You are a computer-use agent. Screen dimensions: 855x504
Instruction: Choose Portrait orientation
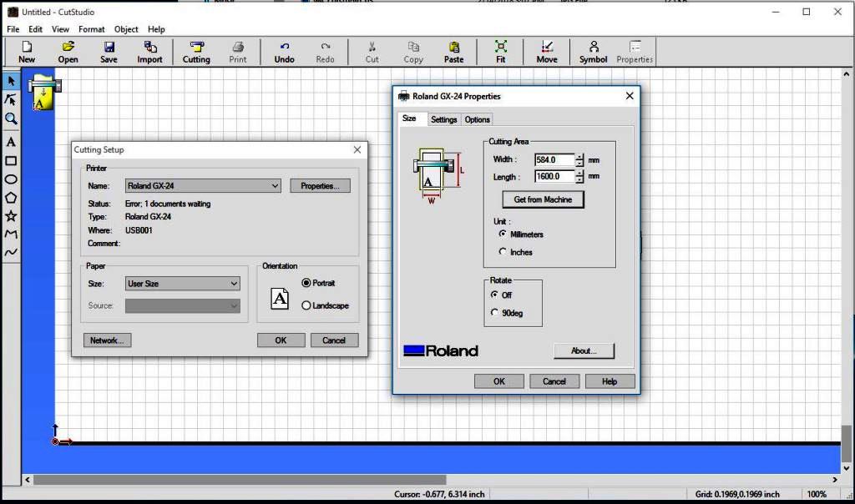pyautogui.click(x=306, y=283)
